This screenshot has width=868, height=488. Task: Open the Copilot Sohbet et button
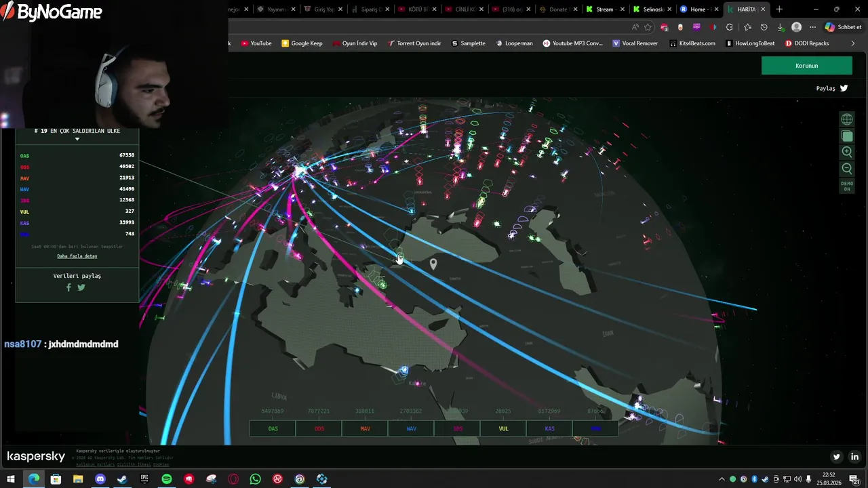tap(843, 27)
